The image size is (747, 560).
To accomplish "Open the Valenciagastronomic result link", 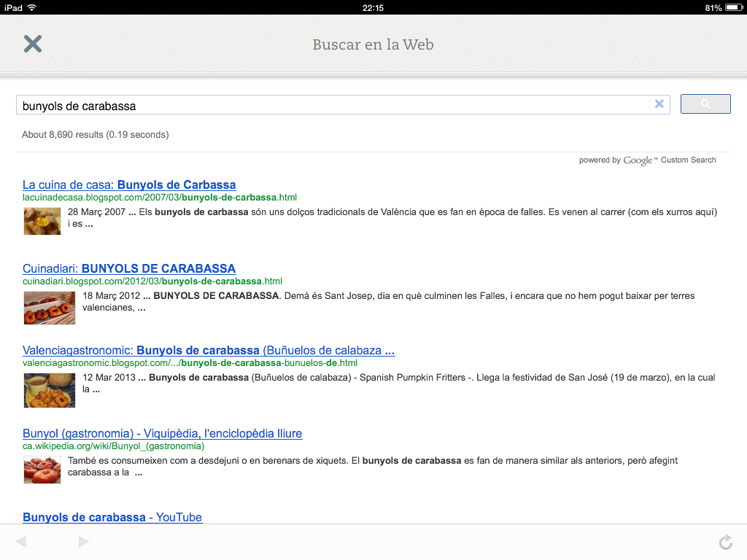I will pos(209,350).
